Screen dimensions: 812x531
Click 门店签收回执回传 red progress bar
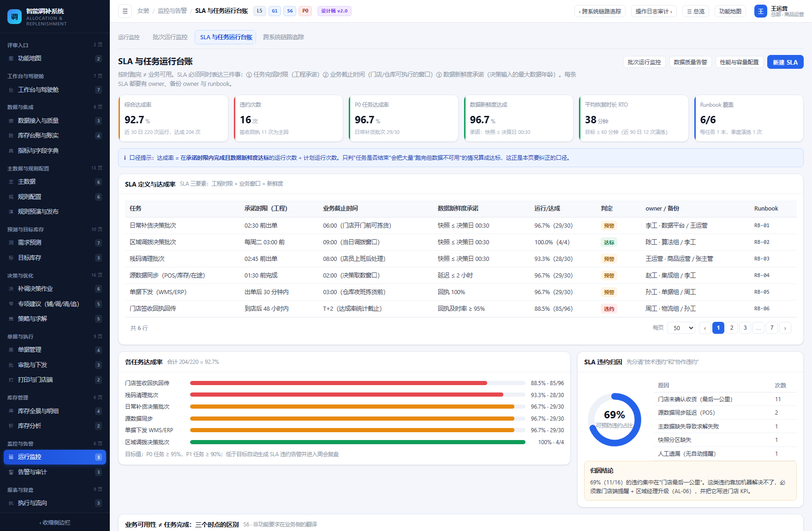coord(339,383)
